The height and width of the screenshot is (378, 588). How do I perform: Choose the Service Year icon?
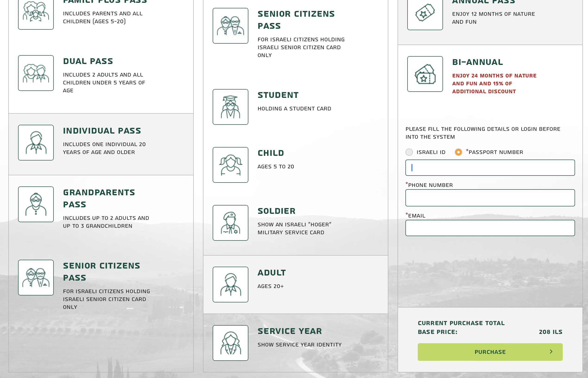(x=231, y=343)
